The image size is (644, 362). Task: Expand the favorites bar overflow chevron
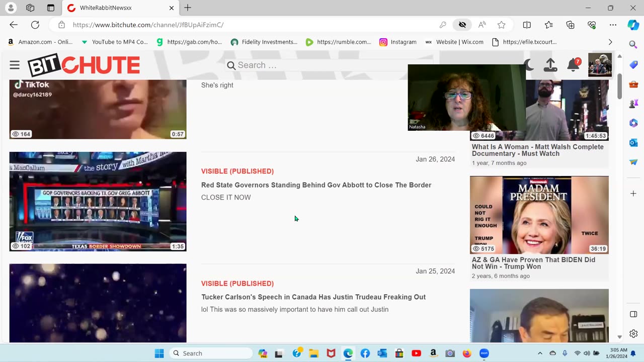[610, 42]
